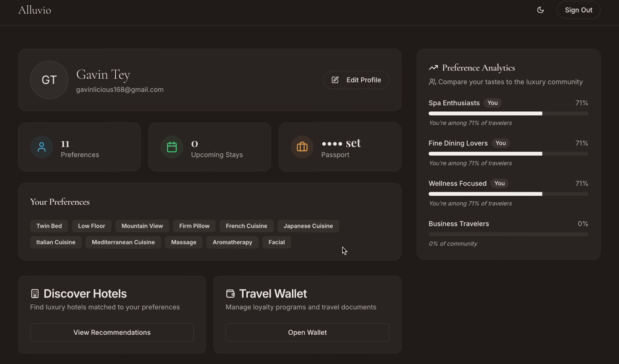Open Alluvio home via the logo
This screenshot has height=364, width=619.
34,10
